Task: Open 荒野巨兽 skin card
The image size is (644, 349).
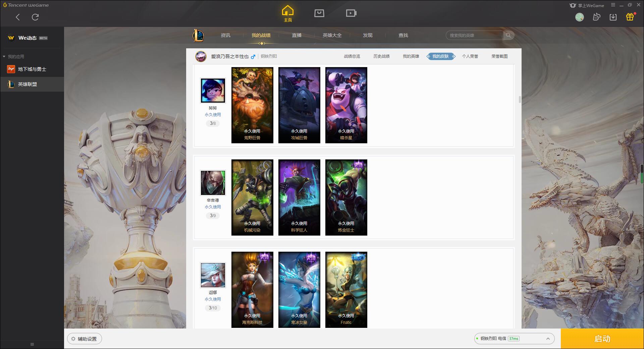Action: click(x=252, y=105)
